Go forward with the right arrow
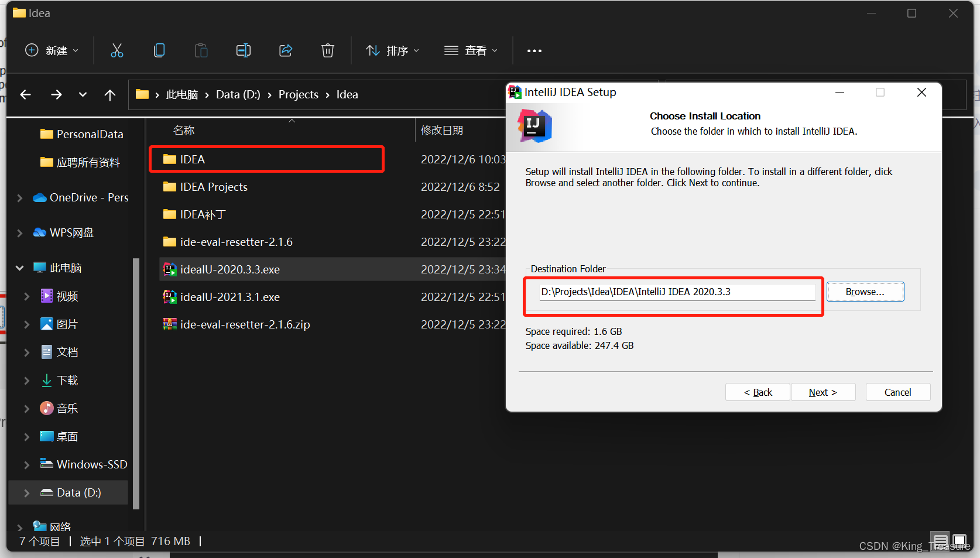This screenshot has height=558, width=980. (x=56, y=95)
